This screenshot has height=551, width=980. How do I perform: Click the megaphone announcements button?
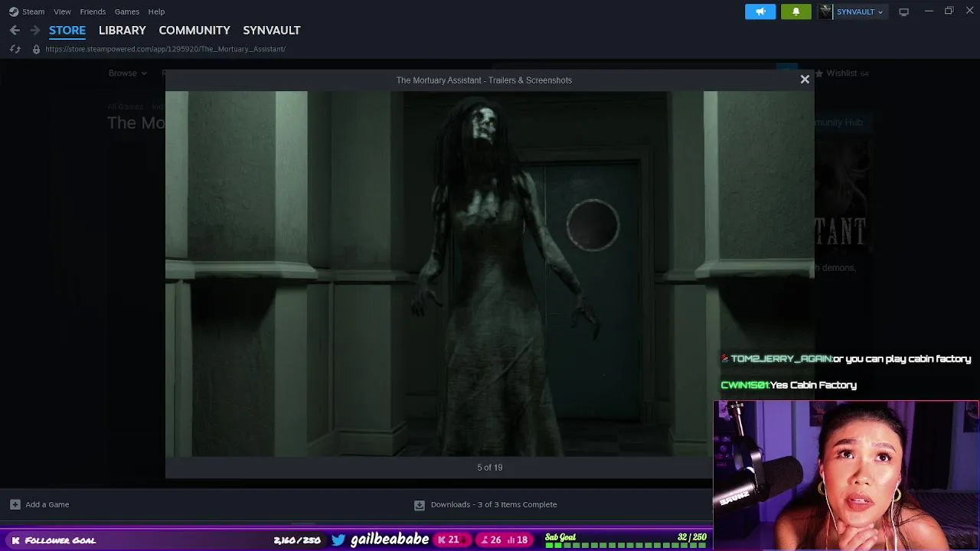coord(760,11)
